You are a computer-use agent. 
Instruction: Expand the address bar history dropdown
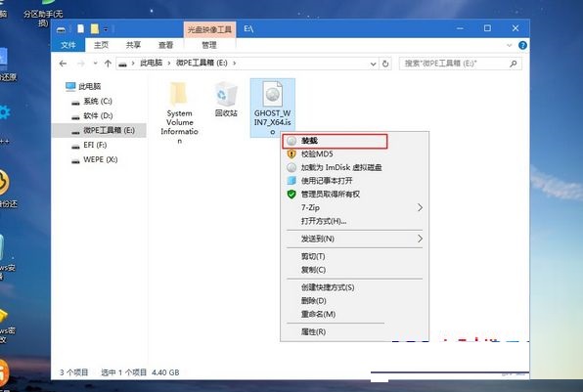pos(374,64)
